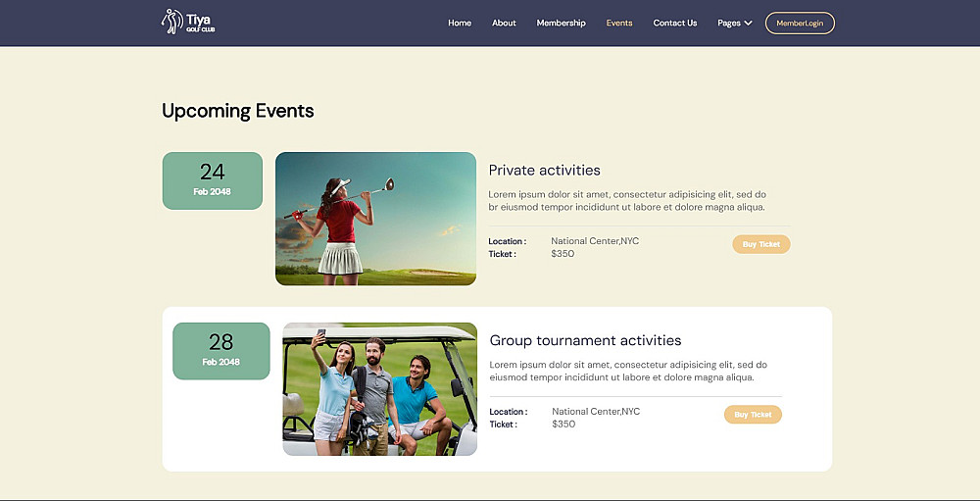Click the Tiya Golf Club logo
This screenshot has width=980, height=501.
pyautogui.click(x=188, y=22)
